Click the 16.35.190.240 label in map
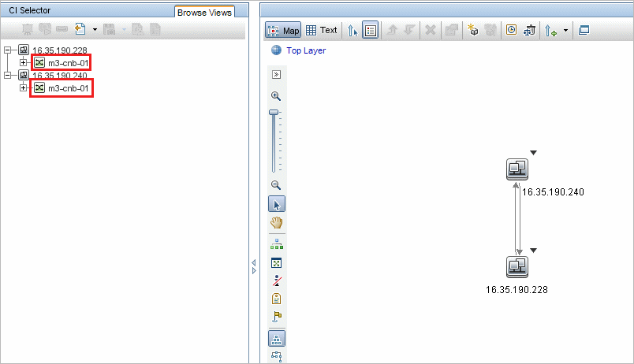 pos(553,192)
